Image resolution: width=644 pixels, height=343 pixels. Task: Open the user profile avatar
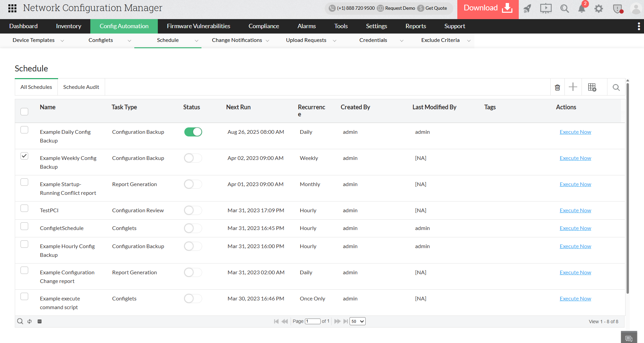pos(636,8)
